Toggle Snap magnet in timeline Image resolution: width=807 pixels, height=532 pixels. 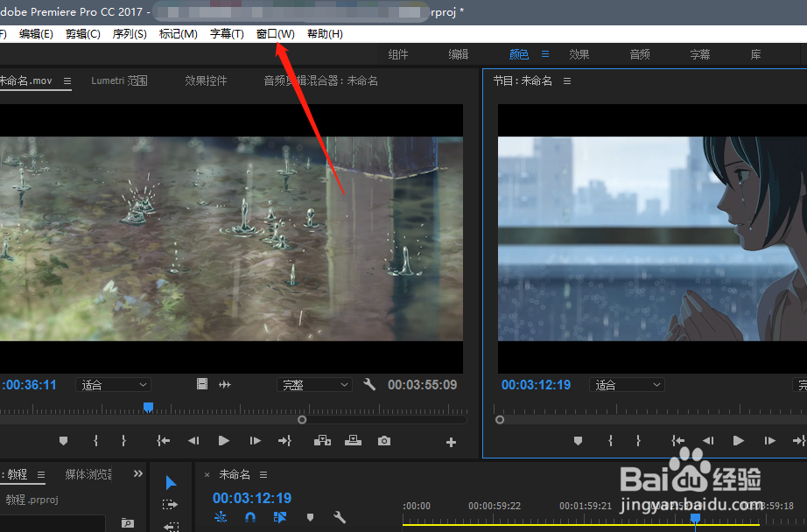pyautogui.click(x=250, y=517)
